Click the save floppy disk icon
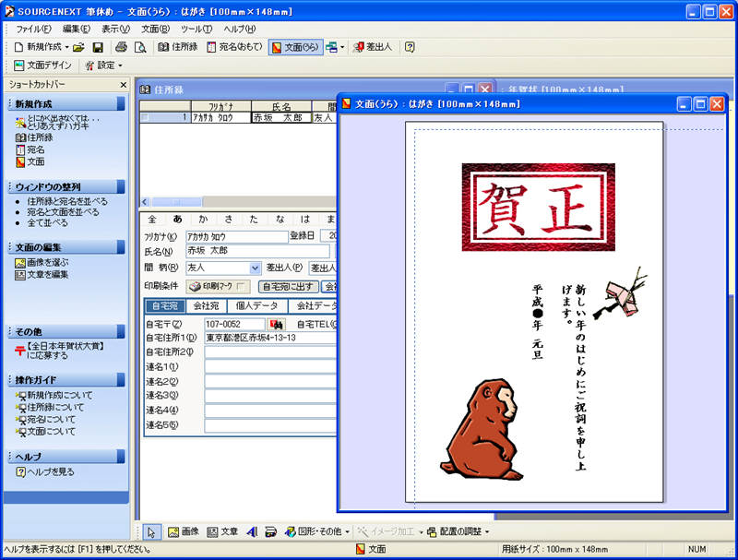738x560 pixels. coord(98,46)
